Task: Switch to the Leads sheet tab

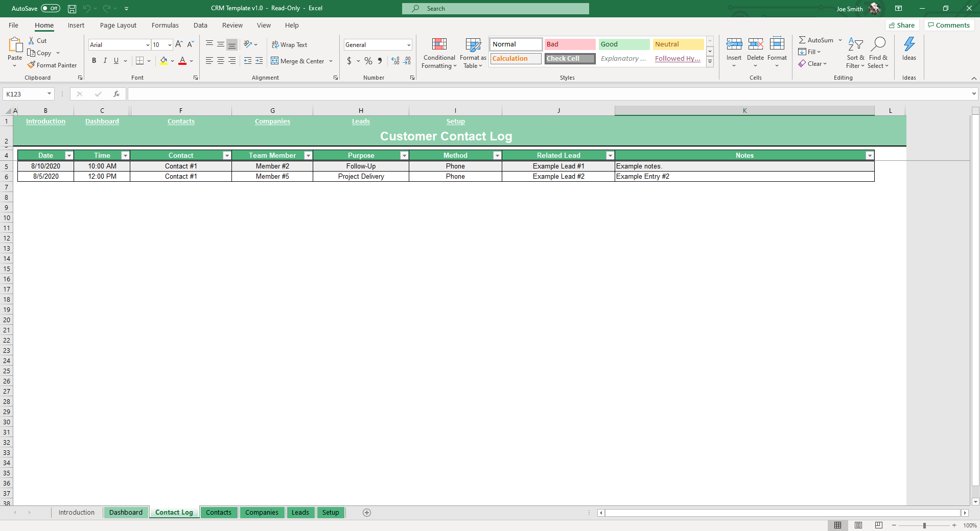Action: [300, 513]
